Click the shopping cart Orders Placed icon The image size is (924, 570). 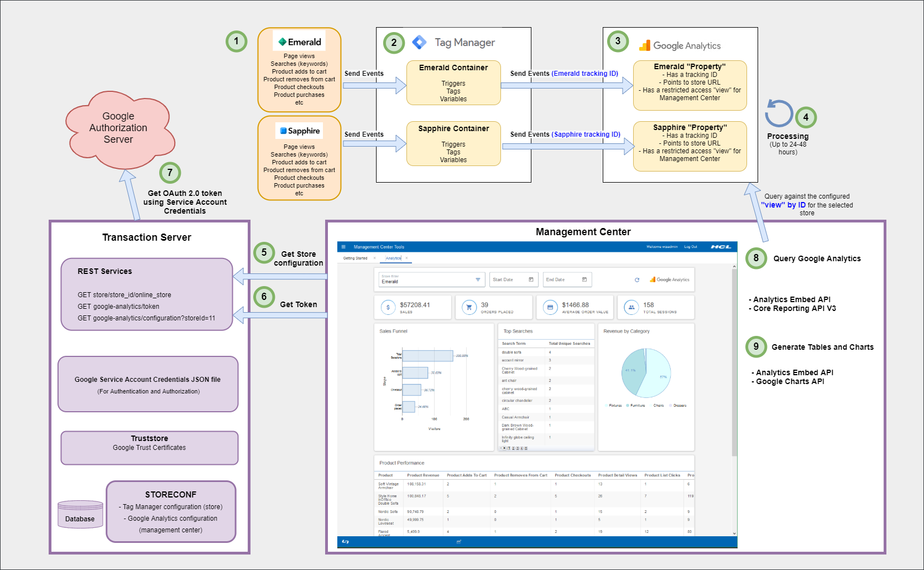click(469, 307)
